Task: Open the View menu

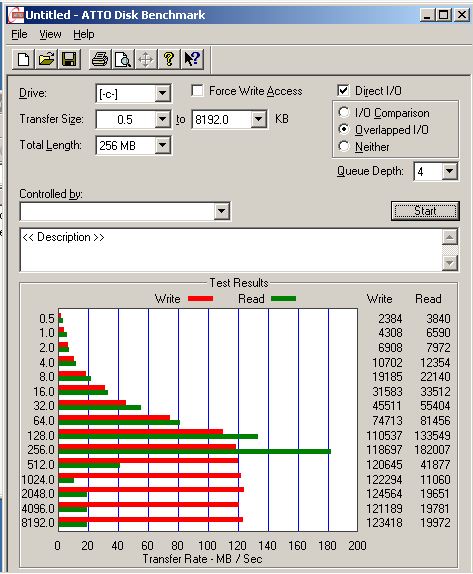Action: click(50, 34)
